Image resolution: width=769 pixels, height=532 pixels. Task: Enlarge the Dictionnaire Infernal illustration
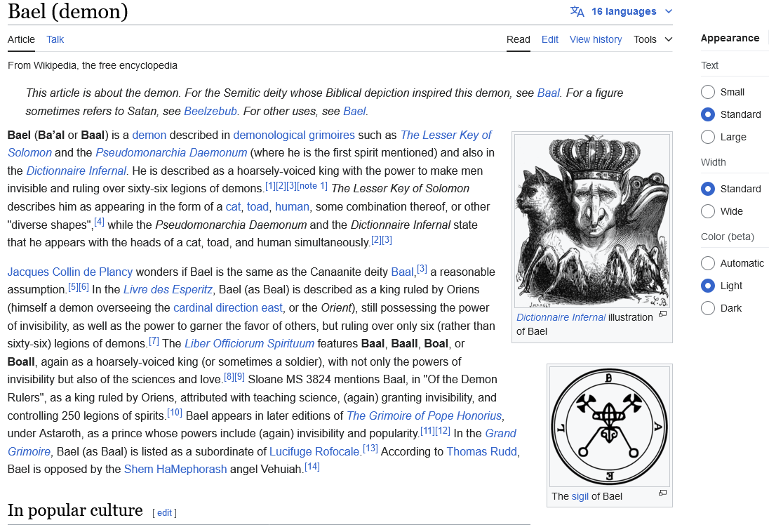(x=662, y=314)
